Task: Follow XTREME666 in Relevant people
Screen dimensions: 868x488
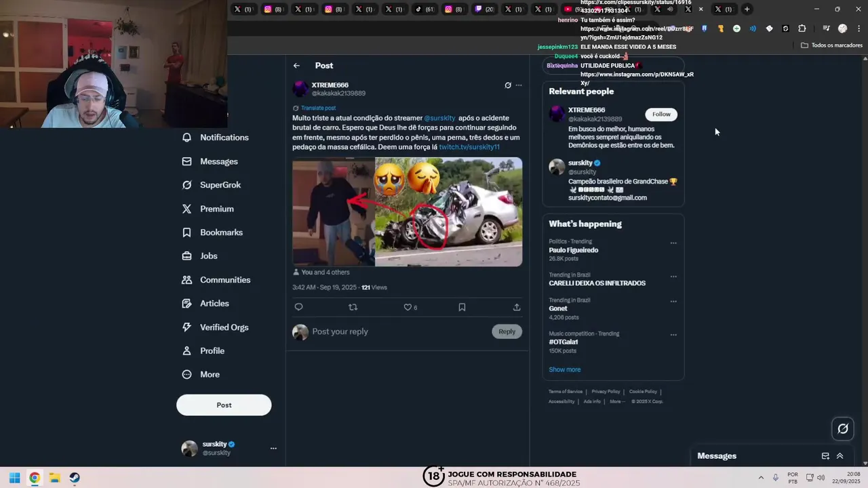Action: pyautogui.click(x=661, y=115)
